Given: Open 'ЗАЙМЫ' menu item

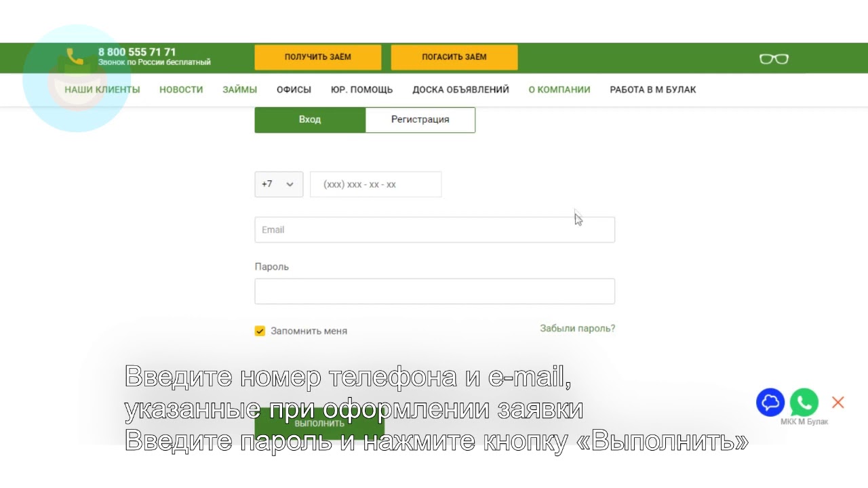Looking at the screenshot, I should (240, 89).
